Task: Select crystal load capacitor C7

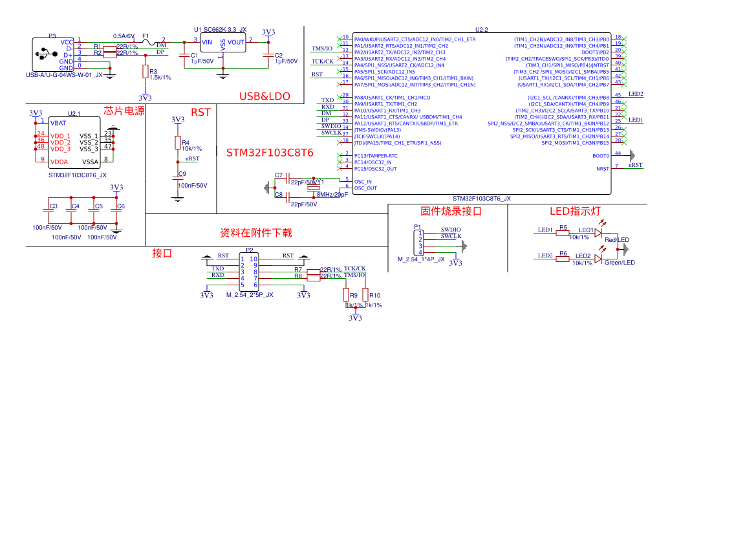Action: (x=288, y=178)
